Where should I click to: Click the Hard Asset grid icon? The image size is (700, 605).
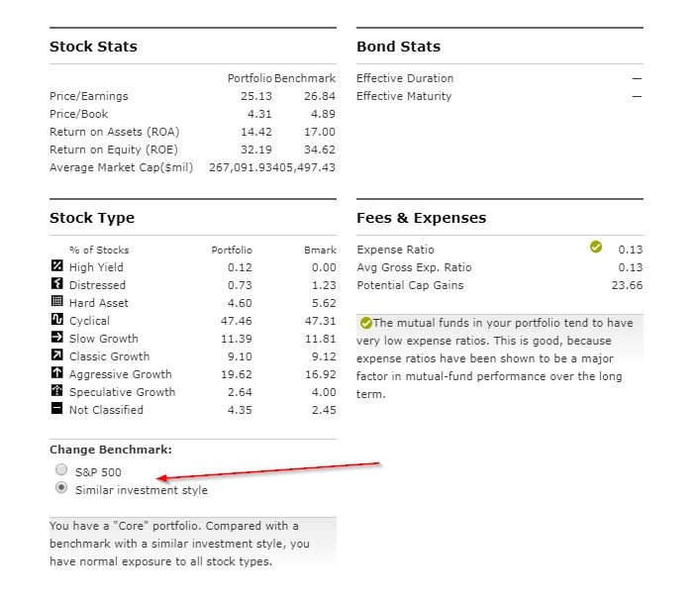tap(56, 302)
